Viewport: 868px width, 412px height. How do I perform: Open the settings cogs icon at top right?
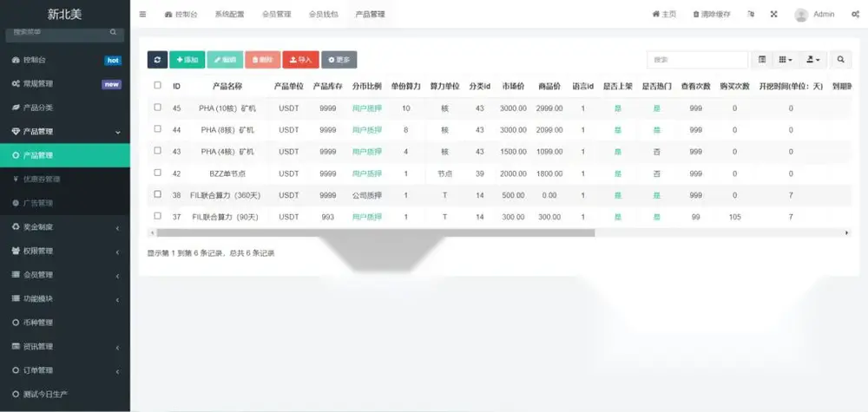855,15
